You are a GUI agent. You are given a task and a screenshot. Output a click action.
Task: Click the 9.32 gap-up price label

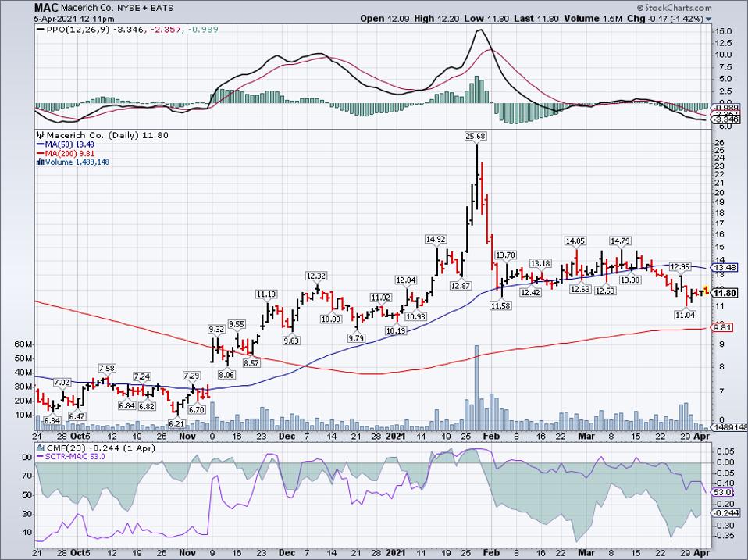(216, 329)
